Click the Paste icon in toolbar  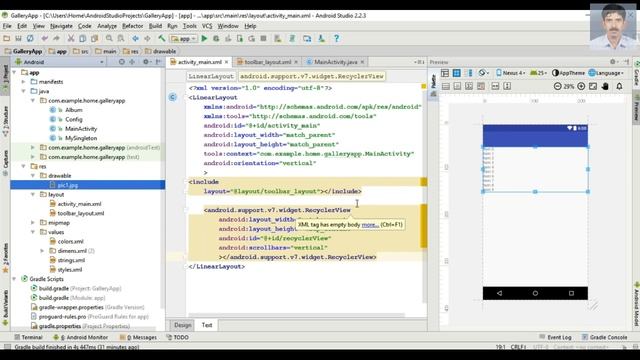click(x=94, y=38)
